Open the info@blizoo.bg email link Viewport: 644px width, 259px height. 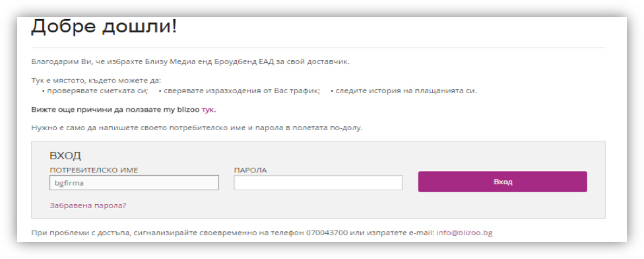[464, 233]
